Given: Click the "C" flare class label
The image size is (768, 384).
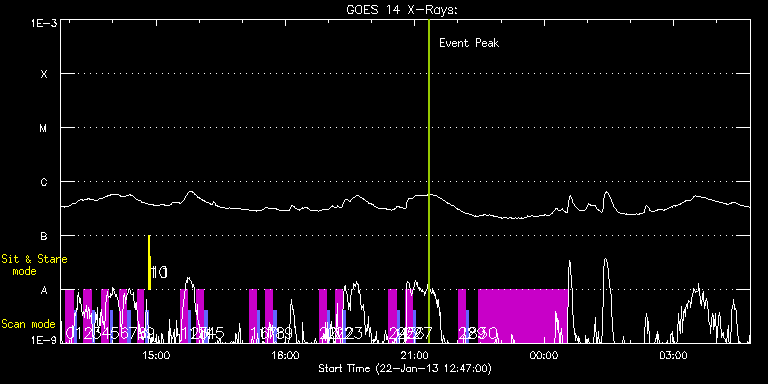Looking at the screenshot, I should (x=44, y=182).
